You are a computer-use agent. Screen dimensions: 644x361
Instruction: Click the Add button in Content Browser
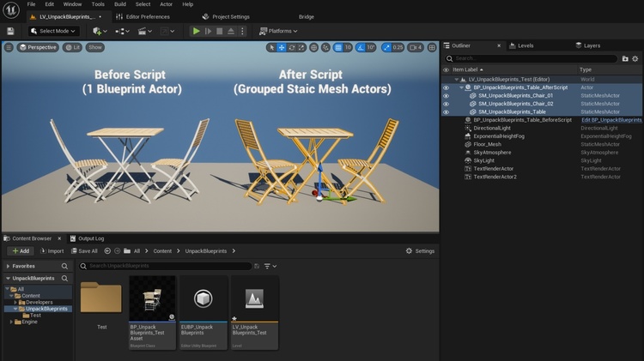click(20, 251)
